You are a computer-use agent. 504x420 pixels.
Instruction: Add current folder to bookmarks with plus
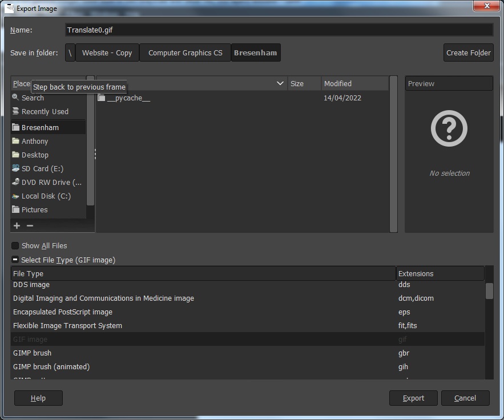[17, 225]
